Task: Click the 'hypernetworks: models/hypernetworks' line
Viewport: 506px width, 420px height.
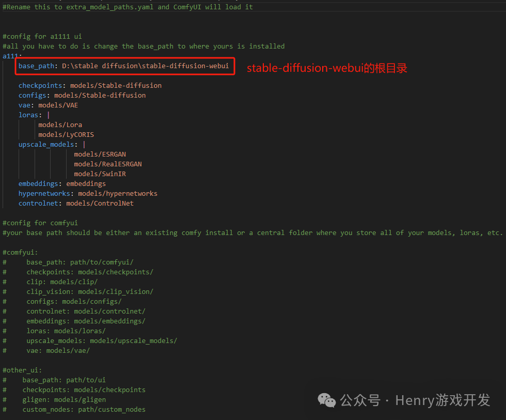Action: [x=88, y=193]
